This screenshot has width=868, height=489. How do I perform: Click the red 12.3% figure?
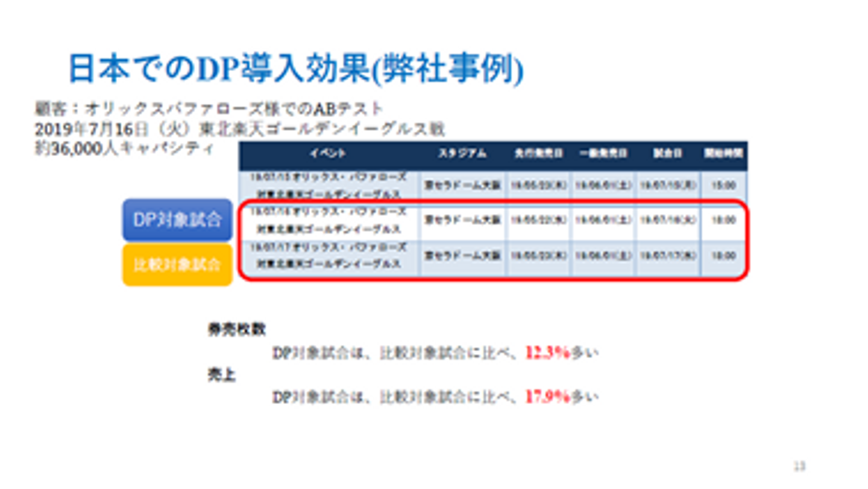547,353
